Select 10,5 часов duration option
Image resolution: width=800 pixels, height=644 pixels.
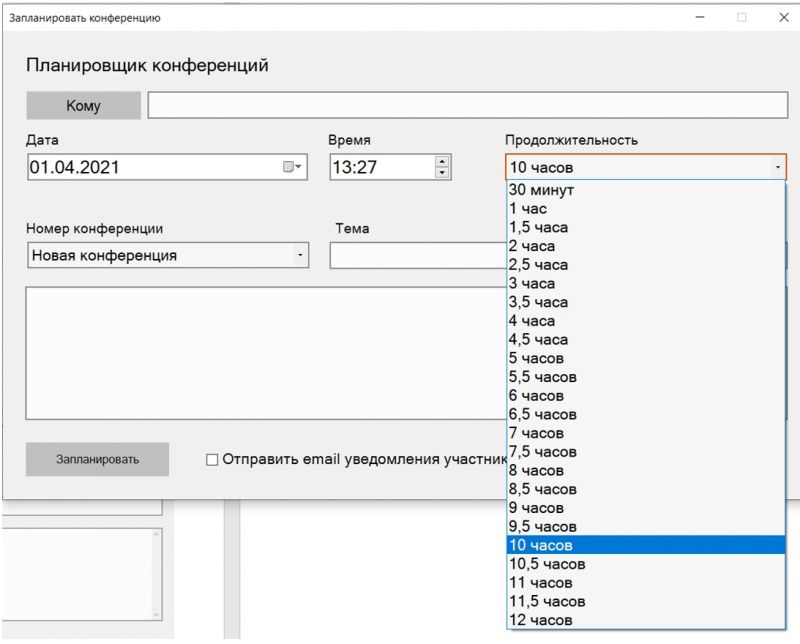tap(646, 564)
